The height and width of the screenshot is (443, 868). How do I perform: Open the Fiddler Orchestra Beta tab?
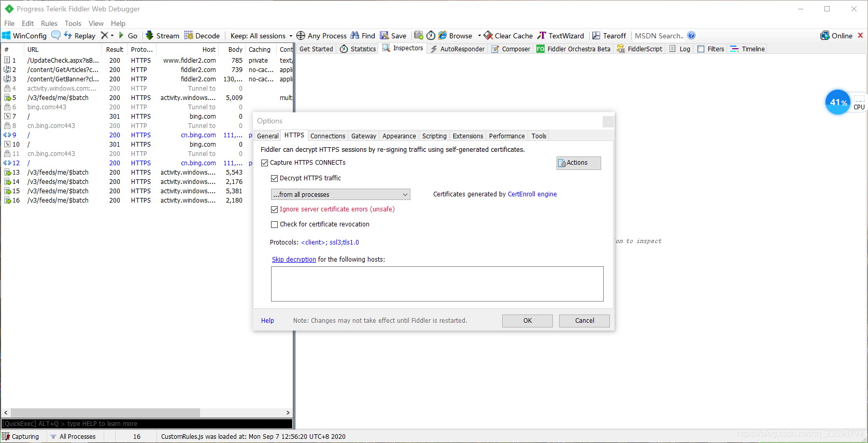point(574,49)
